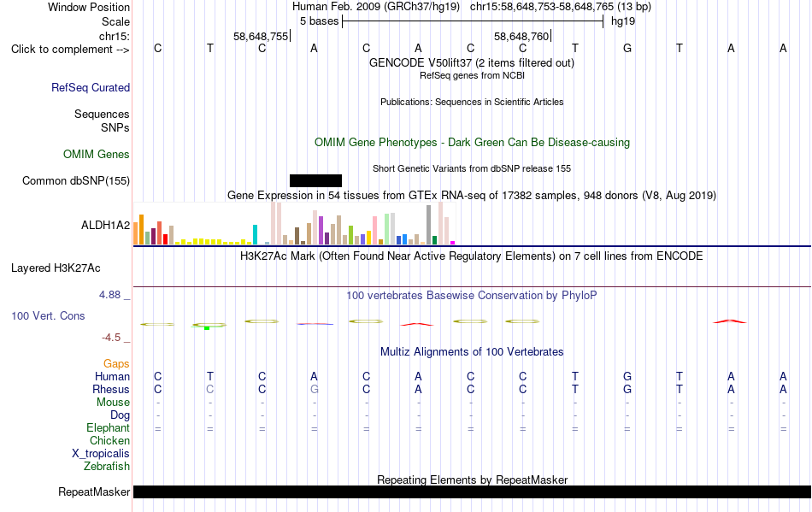This screenshot has height=512, width=812.
Task: Click the 'RefSeq genes from NCBI' track title
Action: pos(472,75)
